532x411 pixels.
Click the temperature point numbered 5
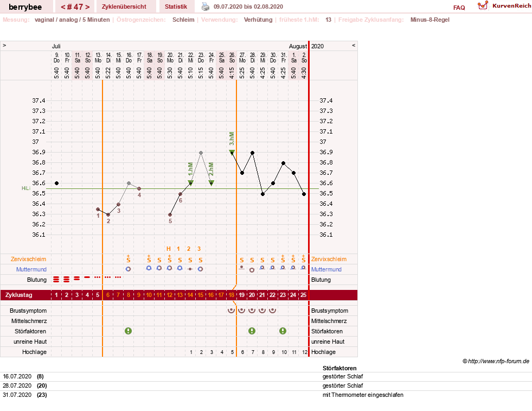coord(170,214)
